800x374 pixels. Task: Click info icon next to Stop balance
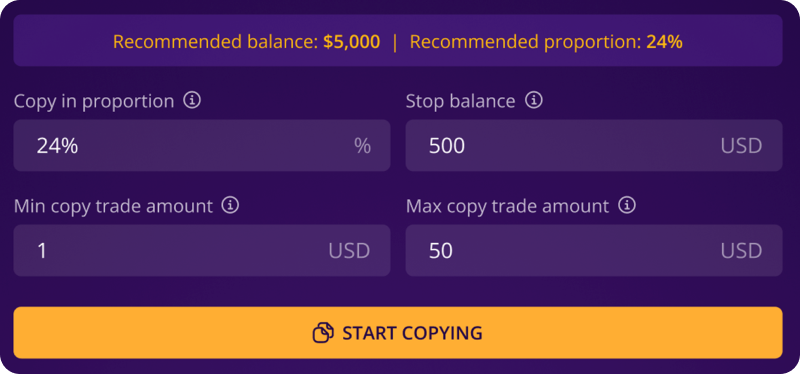[x=534, y=101]
